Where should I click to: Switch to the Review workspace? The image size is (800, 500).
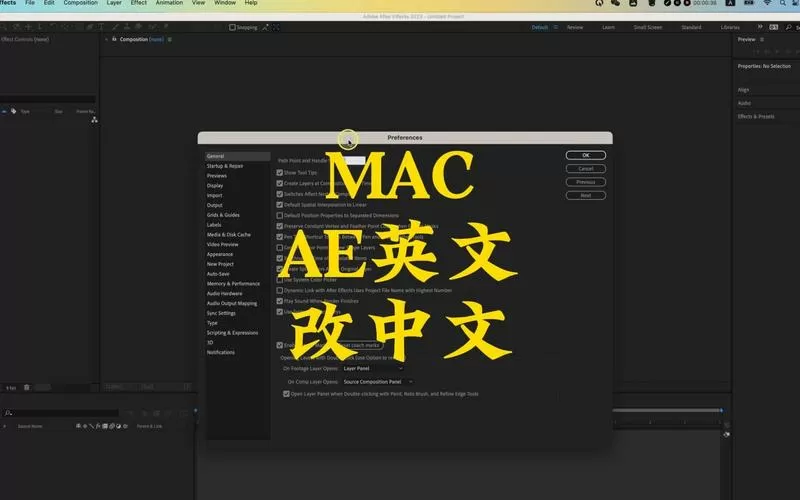point(575,27)
